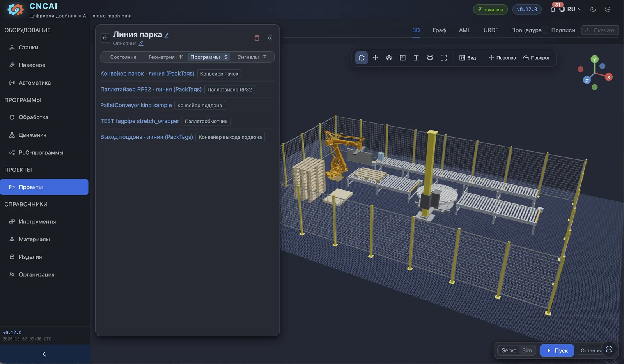Open the RU language dropdown
This screenshot has height=364, width=624.
coord(571,9)
